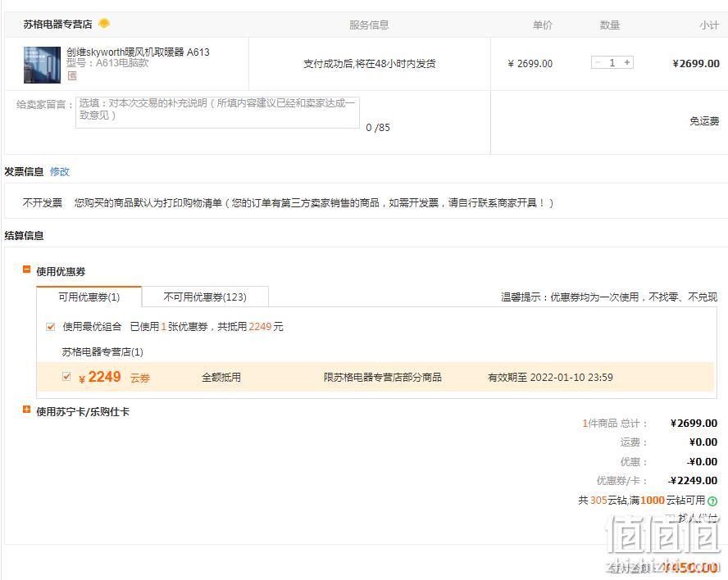Click the store name 苏格电器专营店
728x580 pixels.
point(57,24)
